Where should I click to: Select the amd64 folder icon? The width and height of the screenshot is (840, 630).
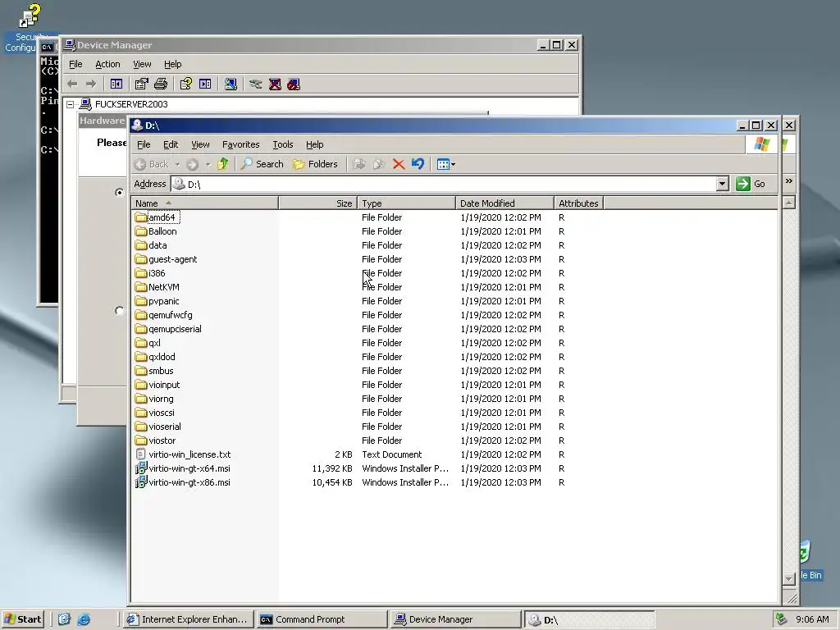coord(141,217)
